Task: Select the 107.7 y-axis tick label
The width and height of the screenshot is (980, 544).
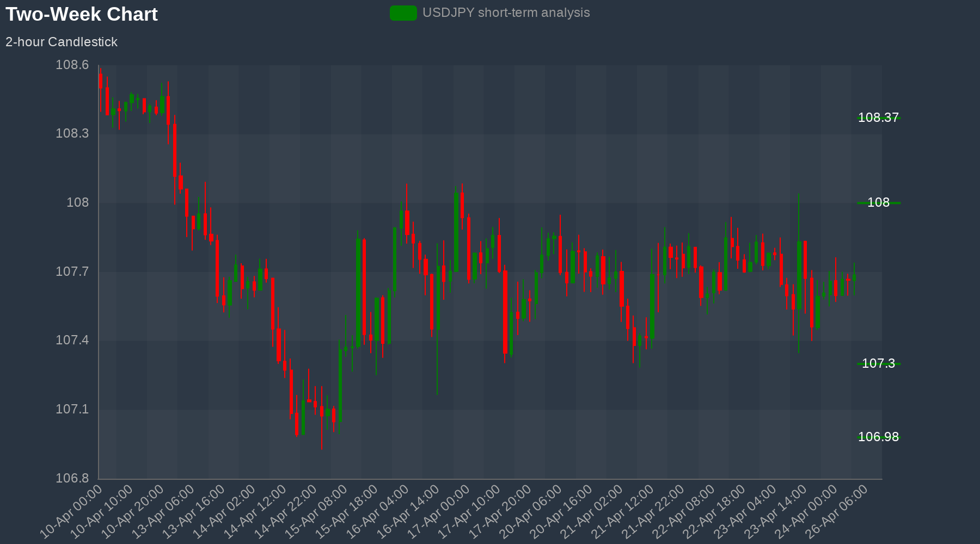Action: (72, 271)
